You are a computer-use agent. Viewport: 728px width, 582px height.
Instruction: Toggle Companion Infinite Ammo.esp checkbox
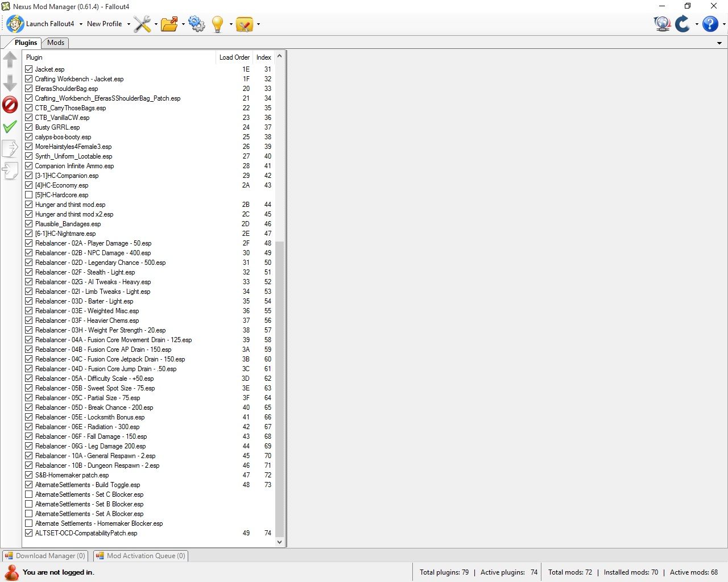tap(29, 166)
